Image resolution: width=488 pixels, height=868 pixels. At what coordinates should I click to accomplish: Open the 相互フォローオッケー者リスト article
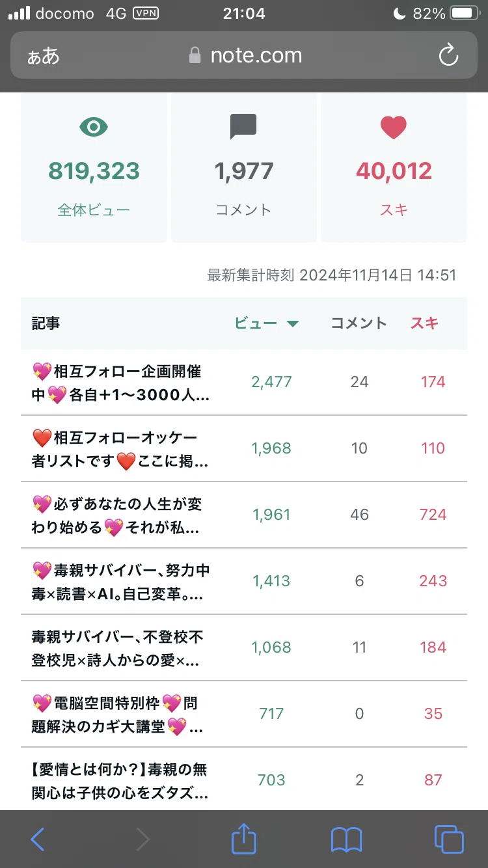pyautogui.click(x=121, y=449)
